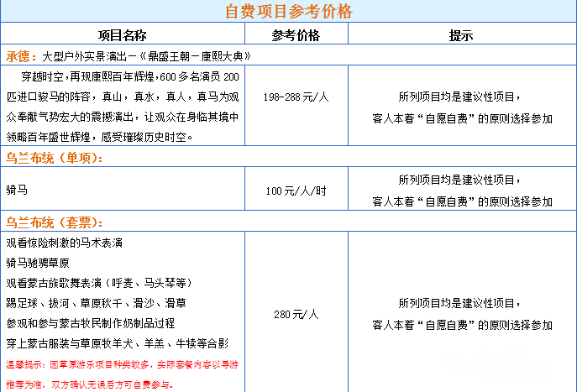Click the red 温馨提示 notice text

click(x=122, y=373)
